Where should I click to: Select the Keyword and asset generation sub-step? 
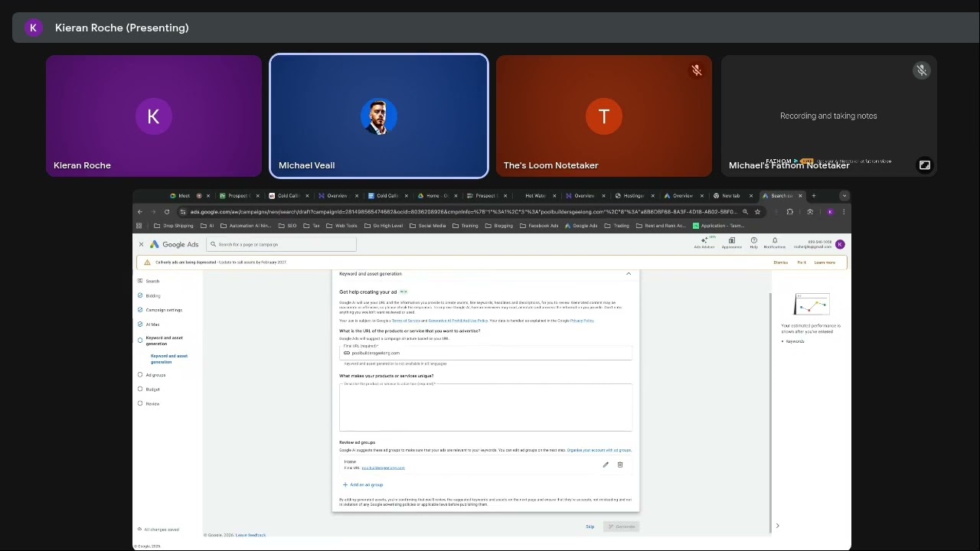click(x=169, y=359)
